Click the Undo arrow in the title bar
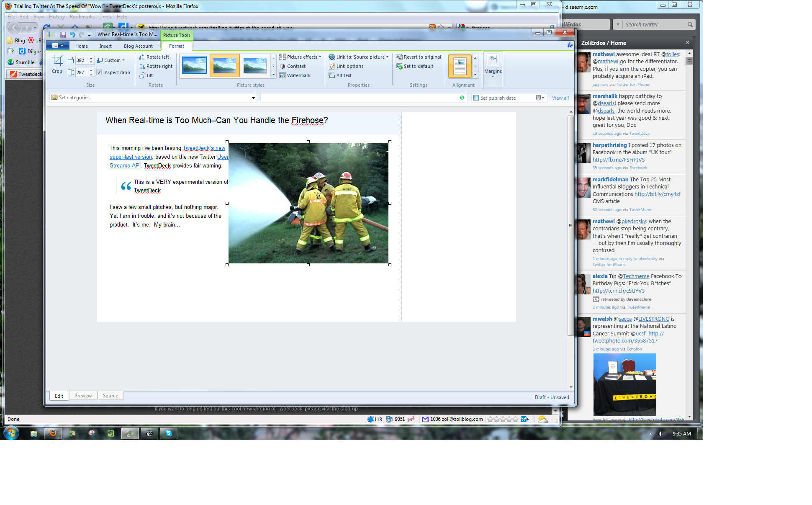The height and width of the screenshot is (505, 812). [72, 35]
